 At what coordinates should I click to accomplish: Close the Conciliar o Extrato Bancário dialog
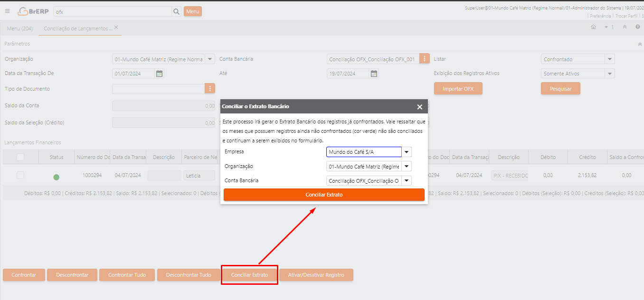[x=419, y=107]
